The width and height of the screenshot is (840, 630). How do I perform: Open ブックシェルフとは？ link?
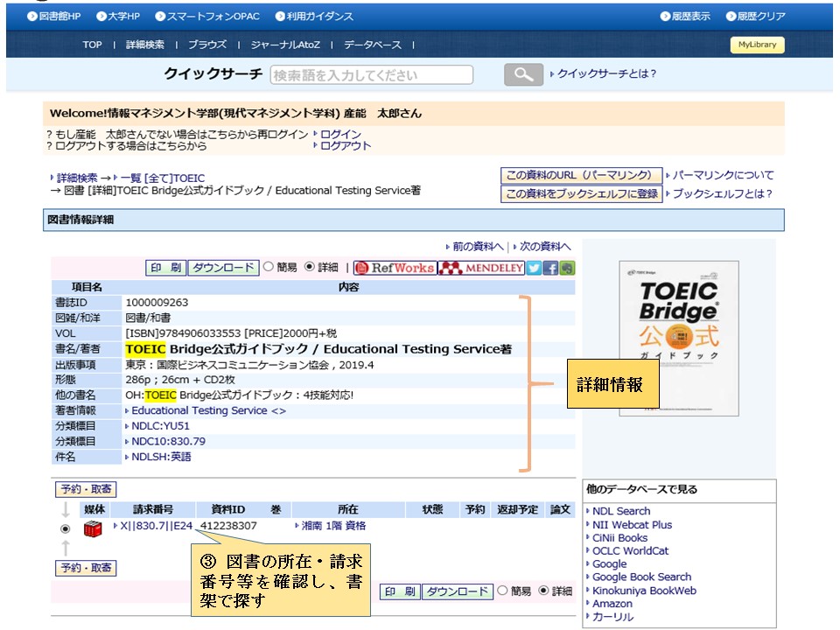(x=722, y=194)
